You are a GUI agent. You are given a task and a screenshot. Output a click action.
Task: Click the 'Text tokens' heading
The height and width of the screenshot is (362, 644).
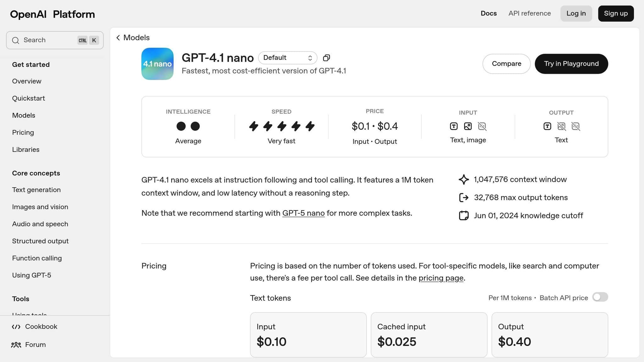point(270,298)
